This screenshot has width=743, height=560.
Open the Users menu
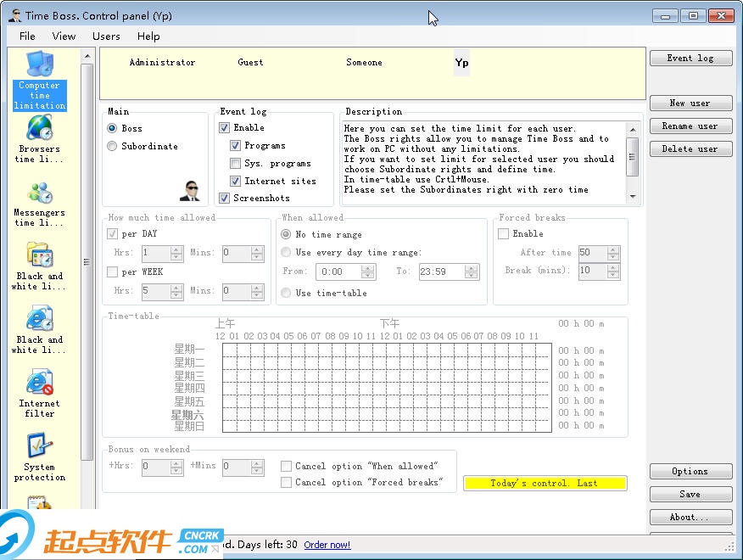[x=106, y=36]
